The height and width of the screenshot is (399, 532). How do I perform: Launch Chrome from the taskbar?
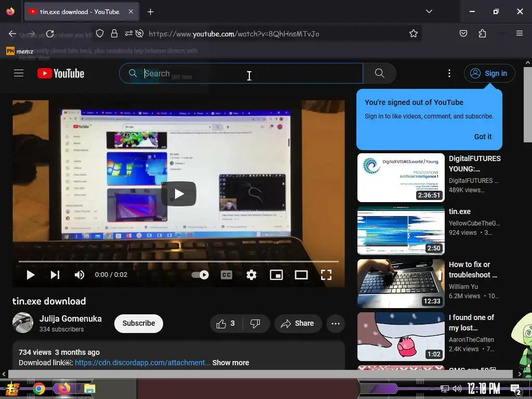38,389
